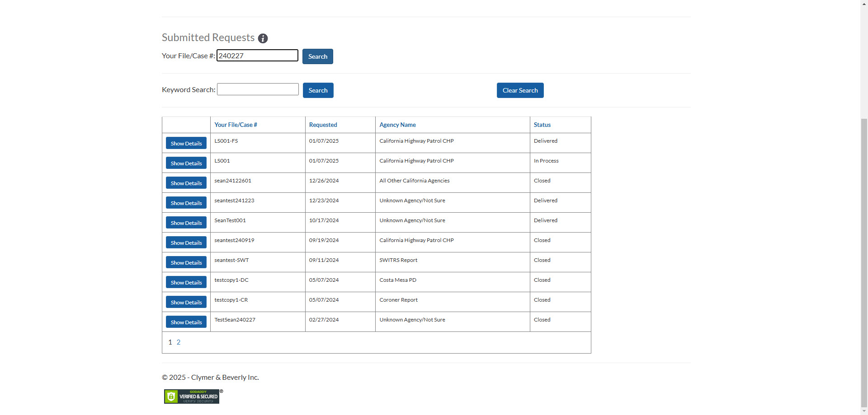
Task: Click inside the Keyword Search field
Action: coord(257,89)
